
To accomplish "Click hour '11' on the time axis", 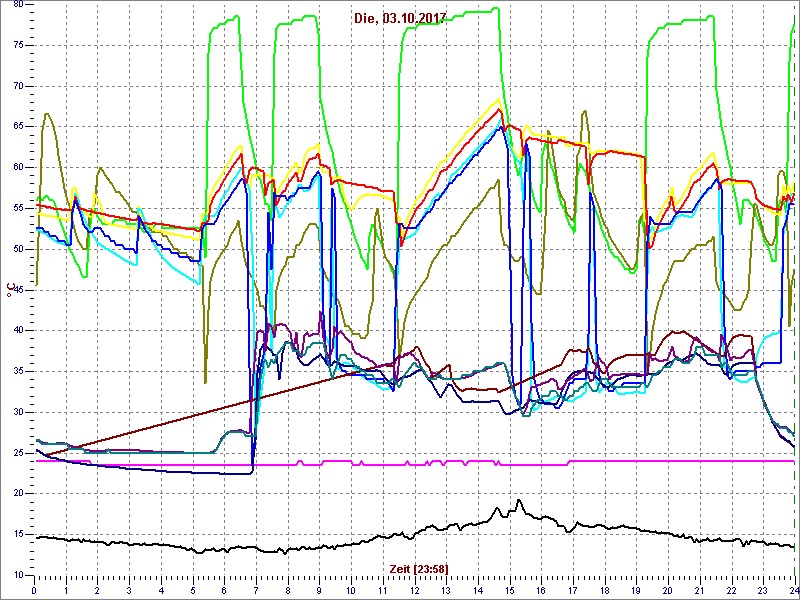I will click(383, 589).
